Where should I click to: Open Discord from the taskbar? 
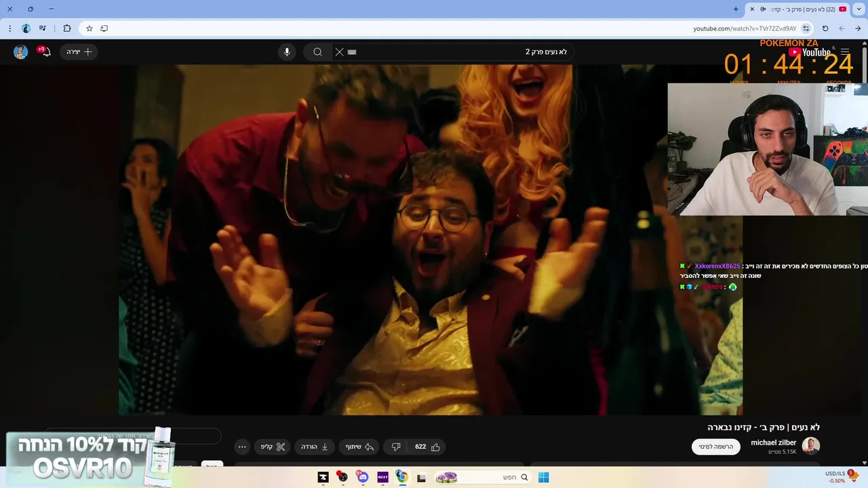click(x=362, y=477)
